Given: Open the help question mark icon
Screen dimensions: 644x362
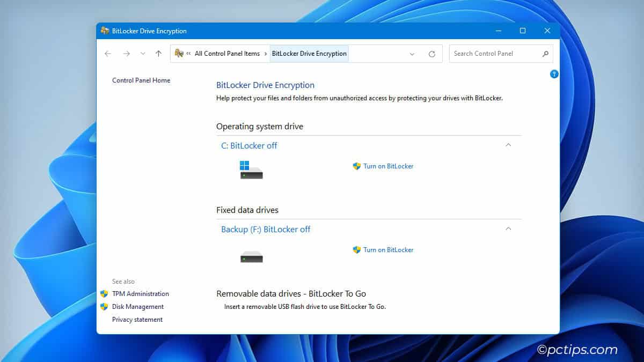Looking at the screenshot, I should pos(554,74).
